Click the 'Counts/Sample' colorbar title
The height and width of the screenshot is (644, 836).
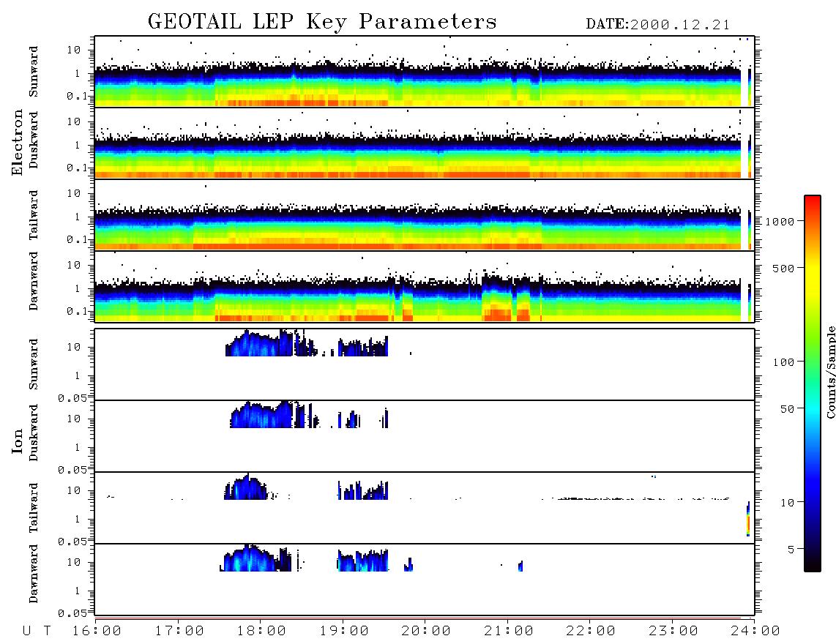[830, 372]
